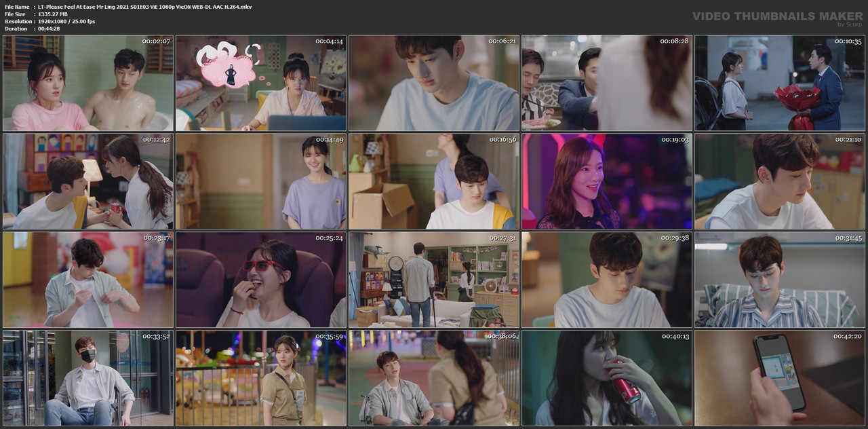Open the thumbnail at 00:25:24
868x429 pixels.
click(x=261, y=280)
